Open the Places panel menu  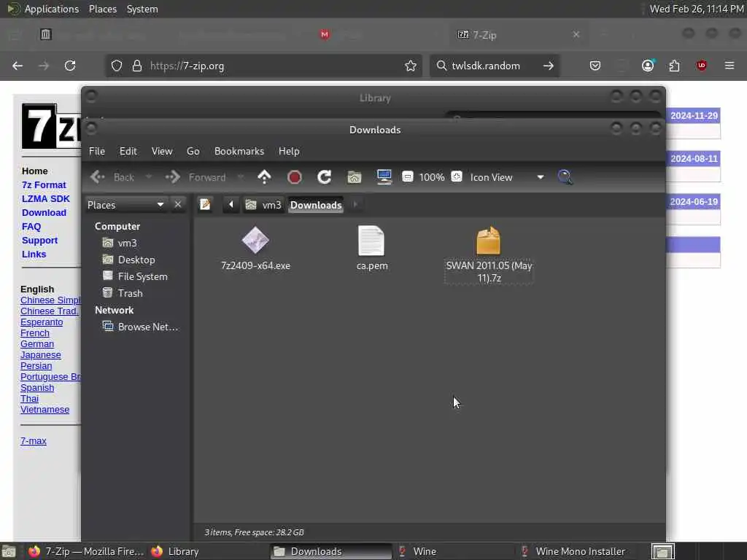tap(103, 9)
